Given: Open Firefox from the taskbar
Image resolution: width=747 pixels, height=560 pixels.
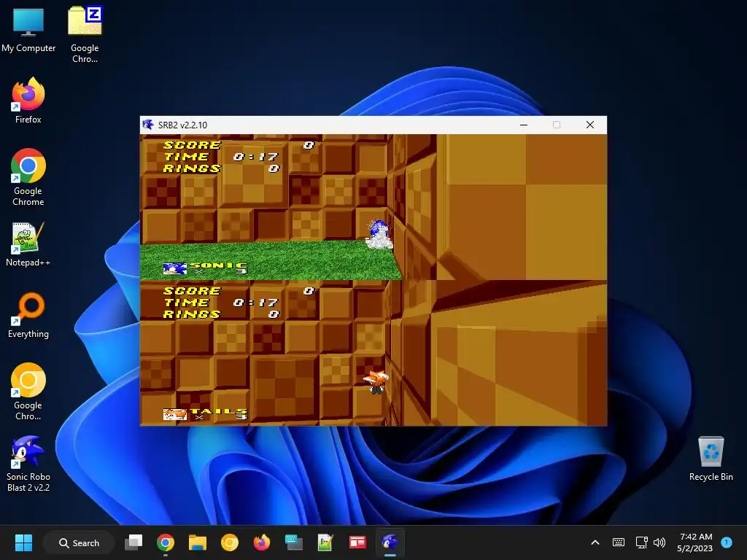Looking at the screenshot, I should 262,542.
